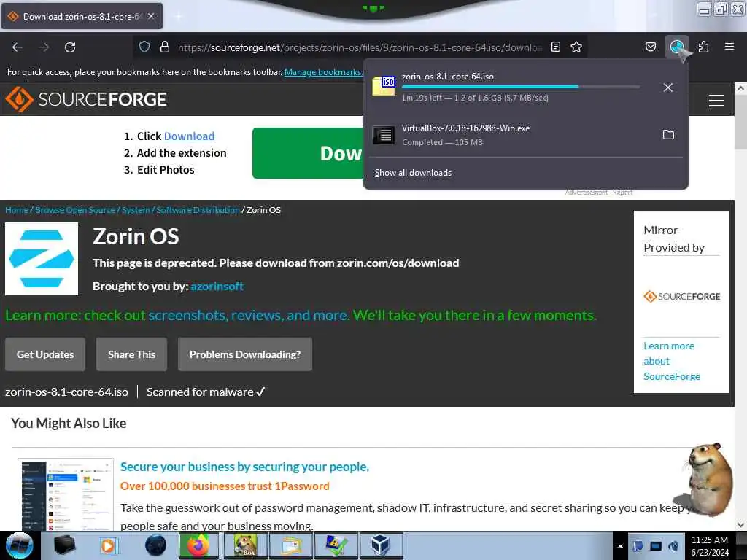The width and height of the screenshot is (747, 560).
Task: Open Browse Open Source breadcrumb
Action: pos(75,210)
